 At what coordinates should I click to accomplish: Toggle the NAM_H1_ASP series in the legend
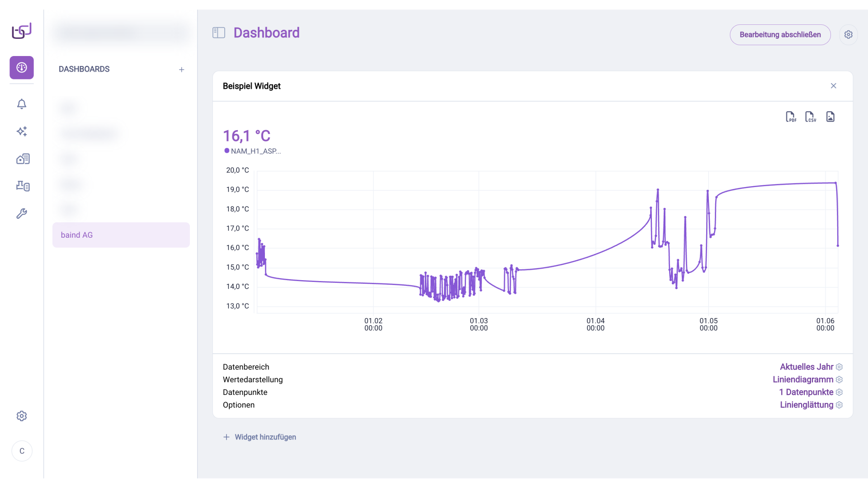point(255,151)
